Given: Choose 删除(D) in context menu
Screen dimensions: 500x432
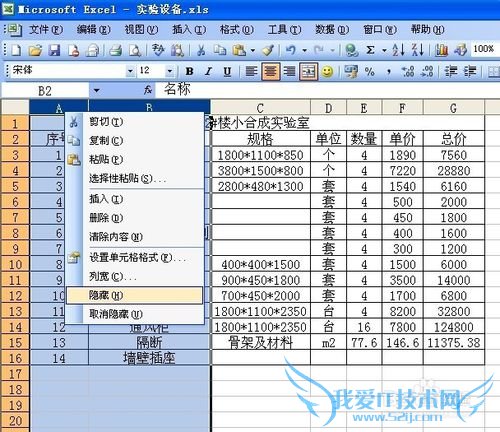Looking at the screenshot, I should tap(135, 218).
